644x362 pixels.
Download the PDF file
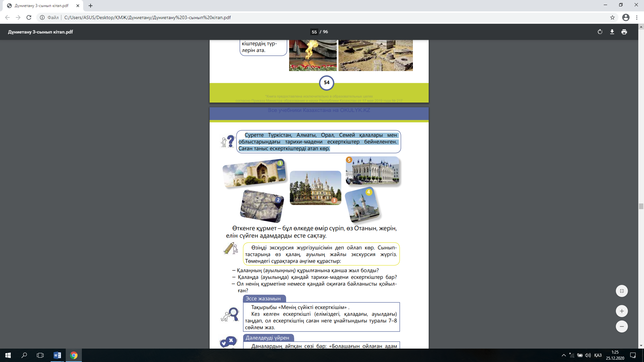coord(612,32)
